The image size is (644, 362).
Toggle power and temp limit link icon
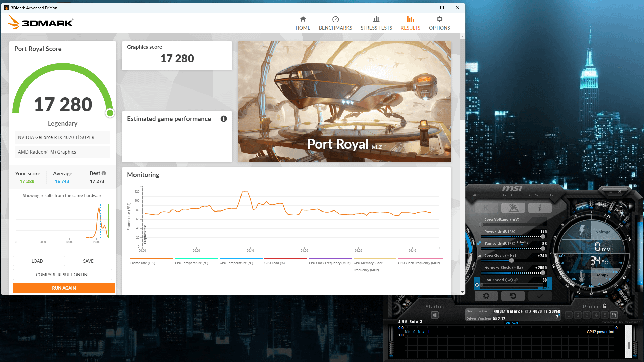479,243
